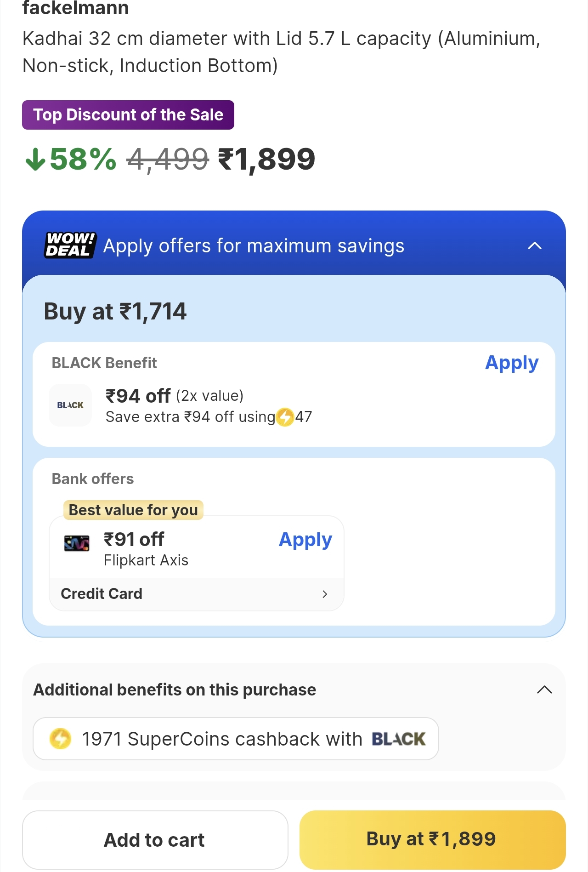Tap the Best value for you tag

coord(133,510)
